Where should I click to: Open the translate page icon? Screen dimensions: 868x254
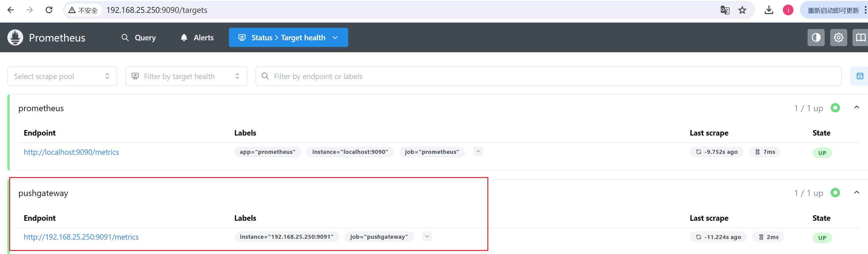click(x=725, y=10)
